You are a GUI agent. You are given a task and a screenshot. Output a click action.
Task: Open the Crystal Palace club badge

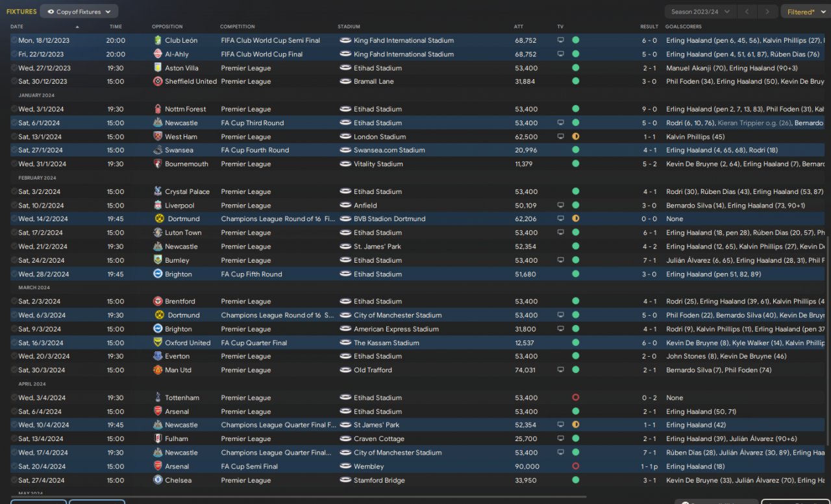tap(158, 191)
